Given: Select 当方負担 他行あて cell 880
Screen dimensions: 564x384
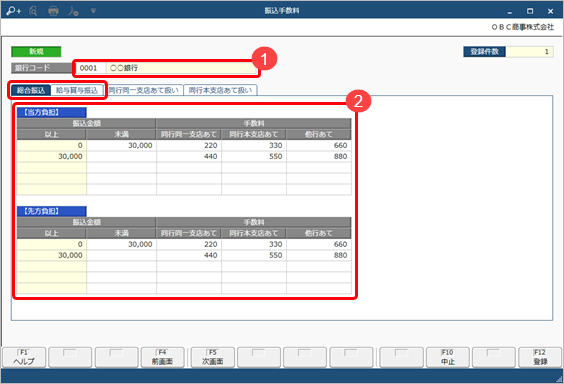Looking at the screenshot, I should pos(319,156).
